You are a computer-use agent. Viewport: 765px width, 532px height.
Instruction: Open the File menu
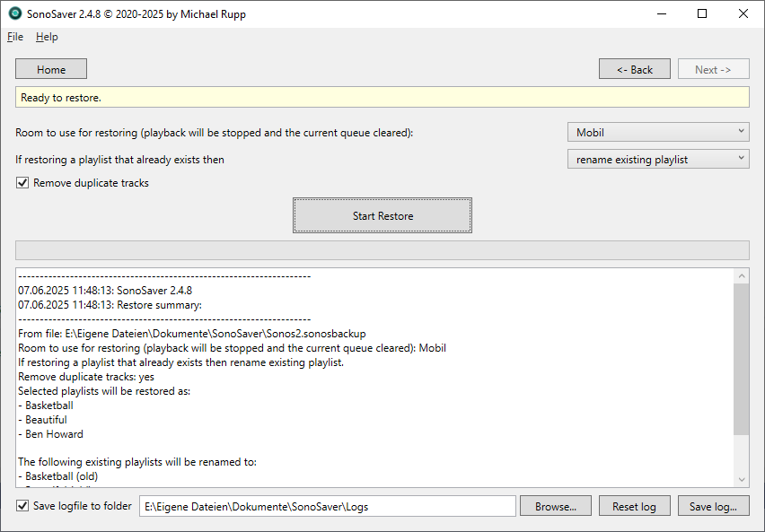(14, 37)
